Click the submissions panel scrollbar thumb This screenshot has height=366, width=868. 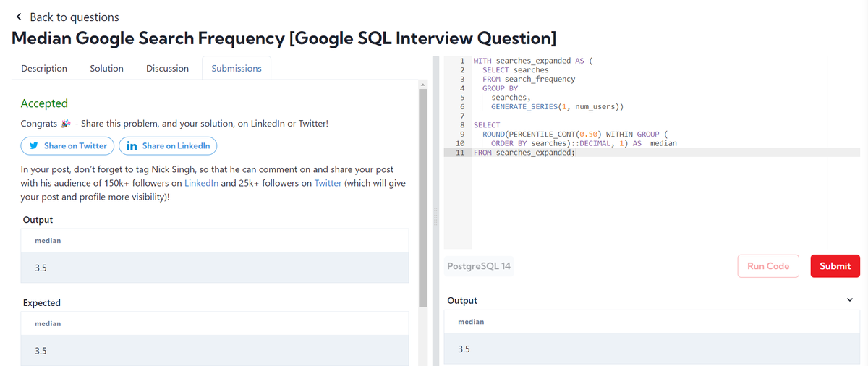[422, 199]
